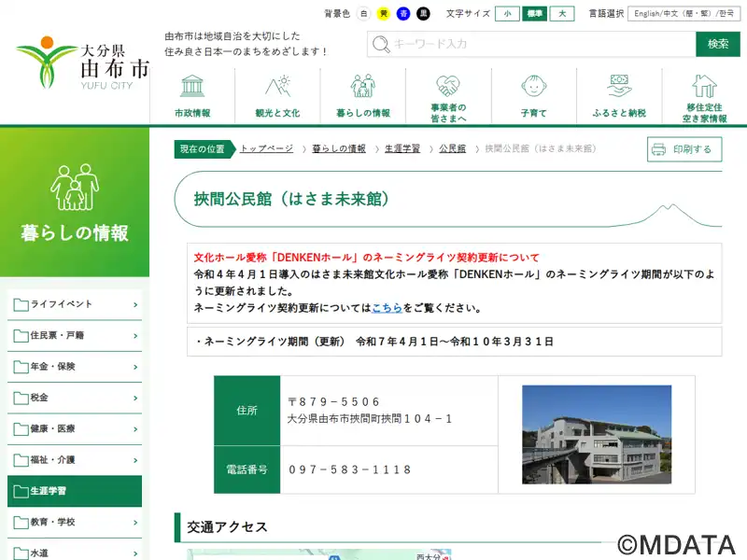Open the 市政情報 building icon
The width and height of the screenshot is (747, 560).
pyautogui.click(x=192, y=86)
